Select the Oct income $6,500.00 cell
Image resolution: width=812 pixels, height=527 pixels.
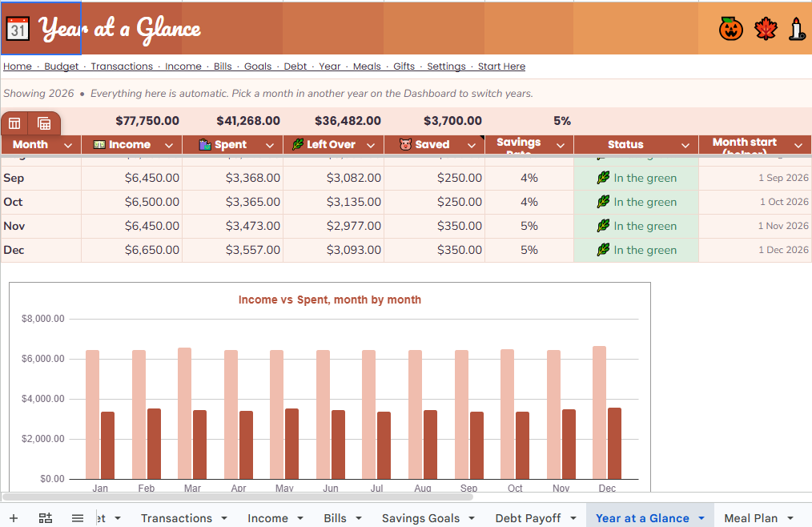[x=131, y=202]
